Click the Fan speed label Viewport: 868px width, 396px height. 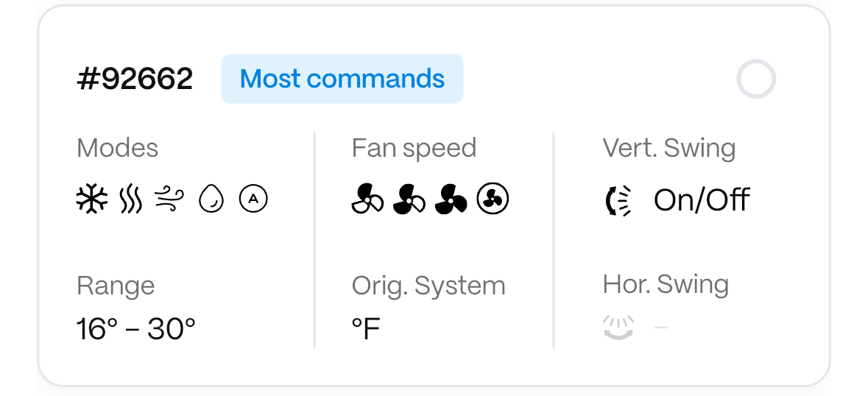coord(414,148)
